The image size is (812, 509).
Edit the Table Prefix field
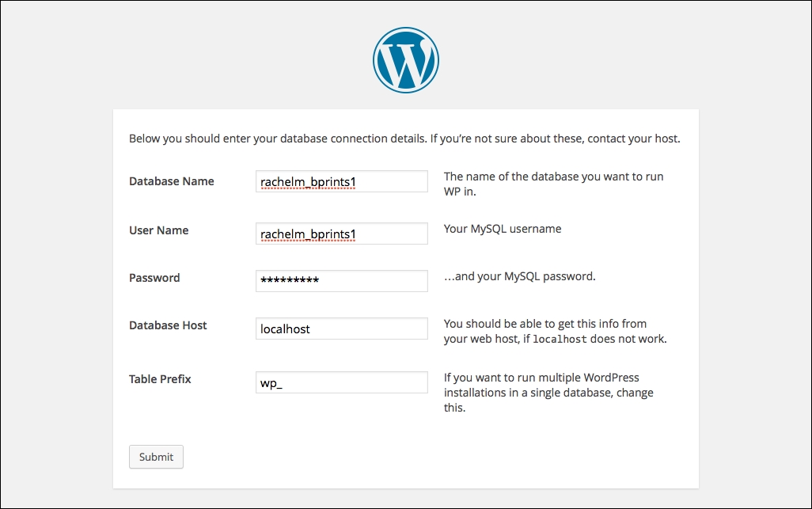tap(342, 382)
